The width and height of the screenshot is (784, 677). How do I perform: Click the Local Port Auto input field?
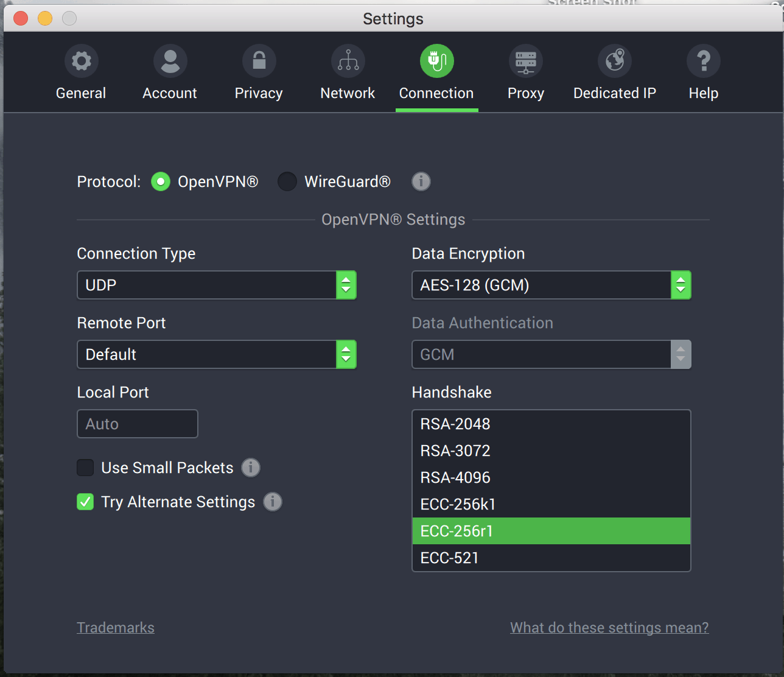138,424
